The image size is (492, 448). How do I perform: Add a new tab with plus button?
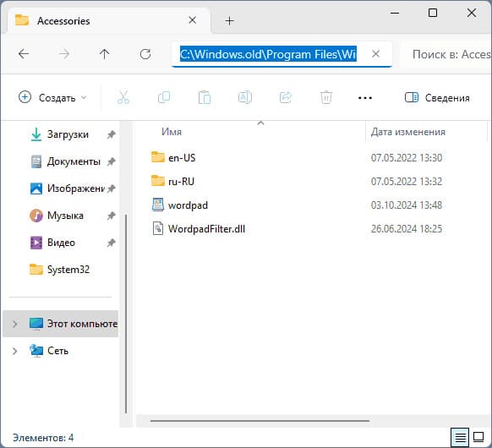229,21
